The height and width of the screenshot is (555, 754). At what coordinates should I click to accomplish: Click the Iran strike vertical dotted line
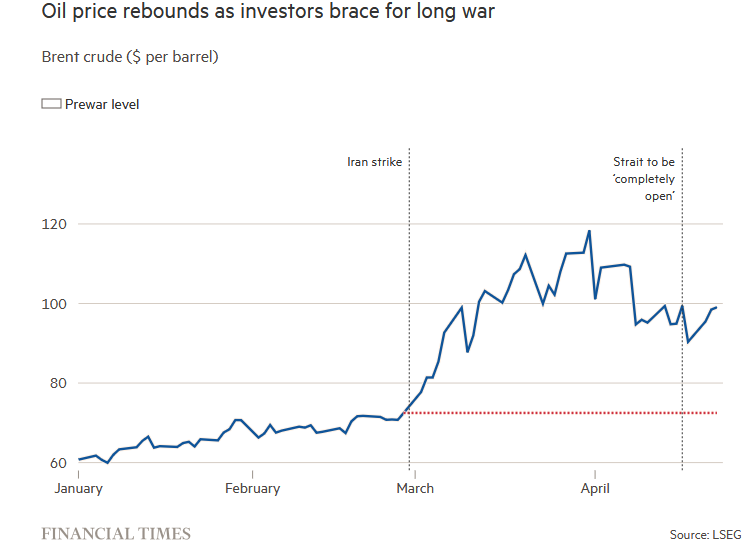pyautogui.click(x=409, y=300)
